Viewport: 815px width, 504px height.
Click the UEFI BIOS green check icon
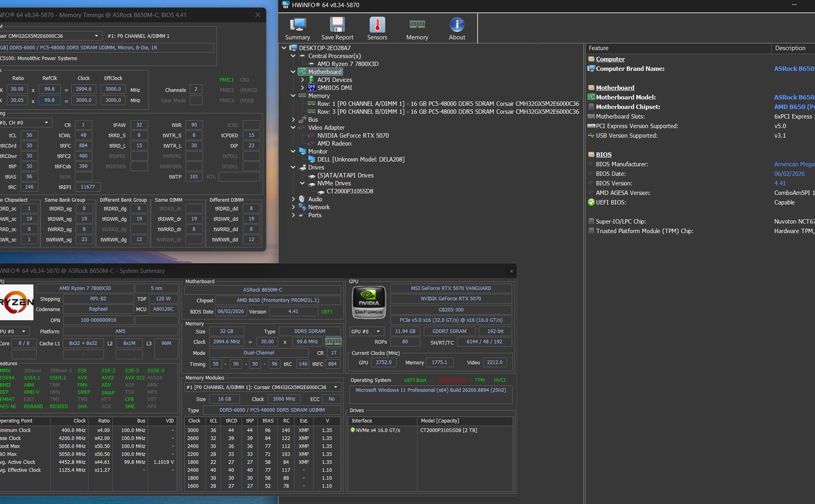tap(591, 202)
